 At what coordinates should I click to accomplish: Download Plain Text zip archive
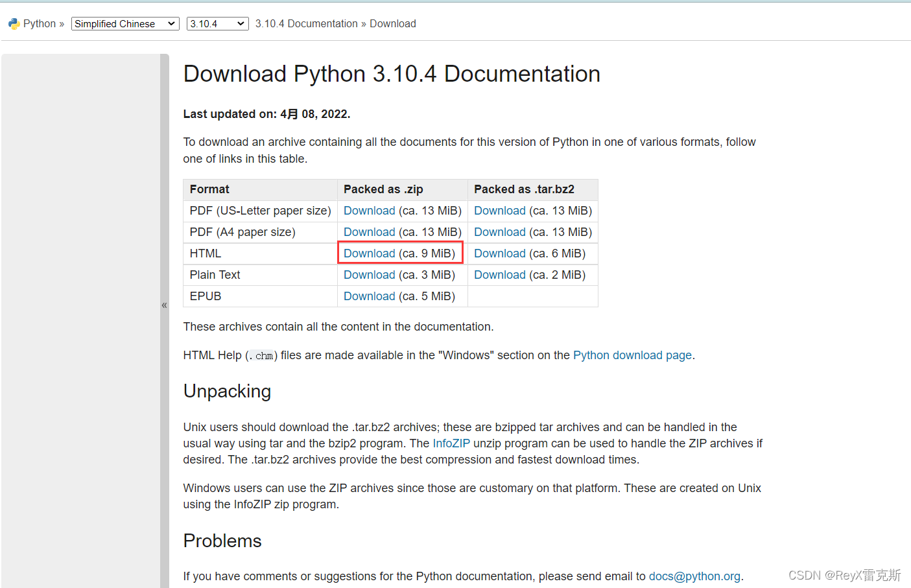(x=369, y=275)
